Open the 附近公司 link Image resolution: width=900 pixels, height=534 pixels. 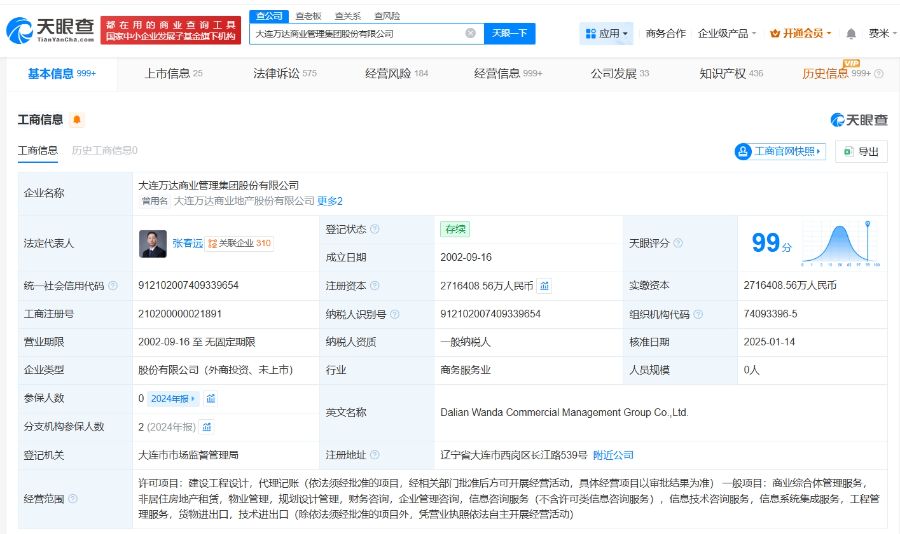(x=613, y=455)
